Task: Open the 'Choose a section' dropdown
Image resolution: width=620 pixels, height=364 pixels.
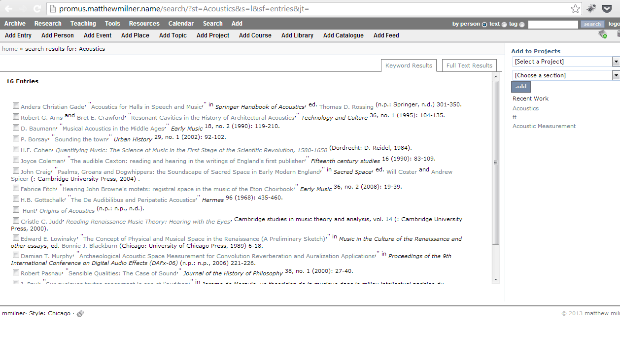Action: (566, 75)
